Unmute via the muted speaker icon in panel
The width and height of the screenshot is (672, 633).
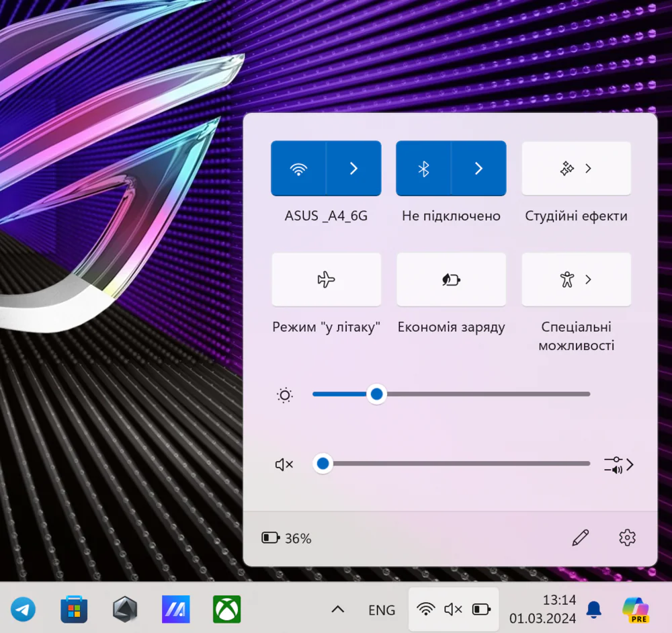tap(284, 464)
